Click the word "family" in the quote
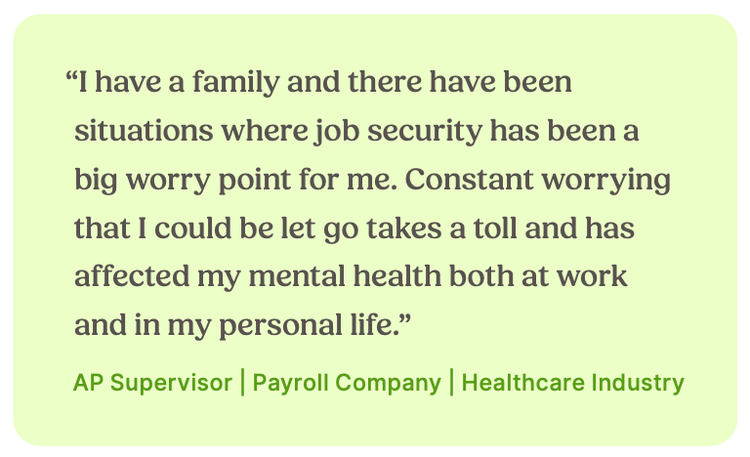This screenshot has height=457, width=750. coord(236,83)
